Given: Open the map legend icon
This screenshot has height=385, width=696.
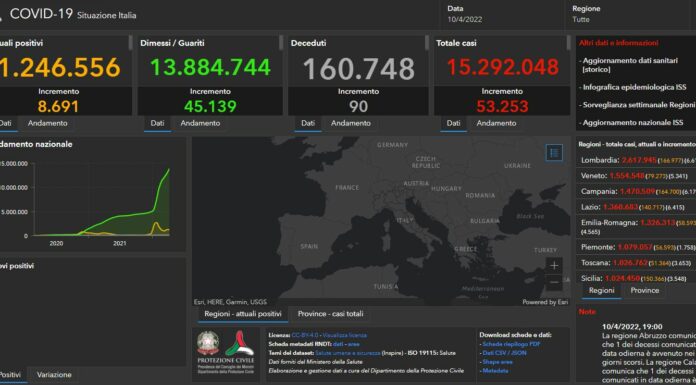Looking at the screenshot, I should point(554,153).
